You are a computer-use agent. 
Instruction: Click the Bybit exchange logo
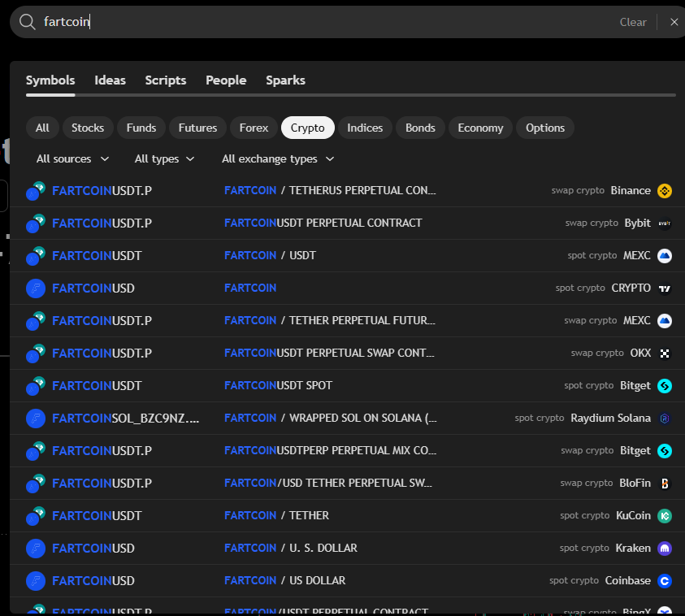(665, 223)
